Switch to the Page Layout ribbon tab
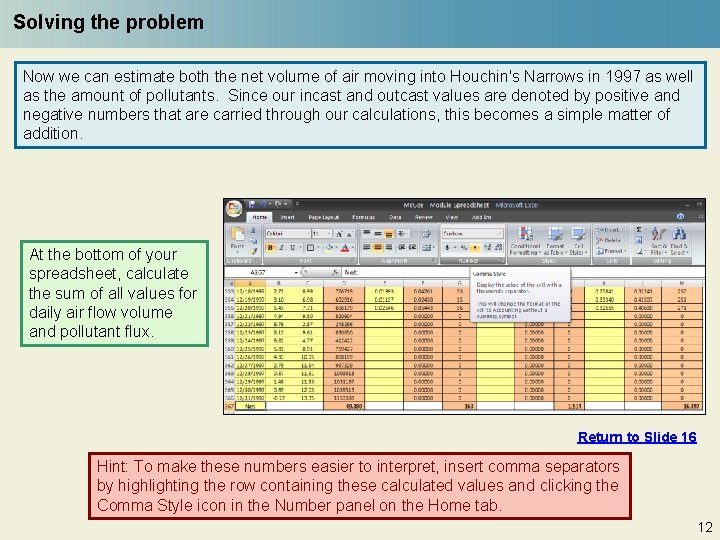The width and height of the screenshot is (720, 540). coord(324,217)
